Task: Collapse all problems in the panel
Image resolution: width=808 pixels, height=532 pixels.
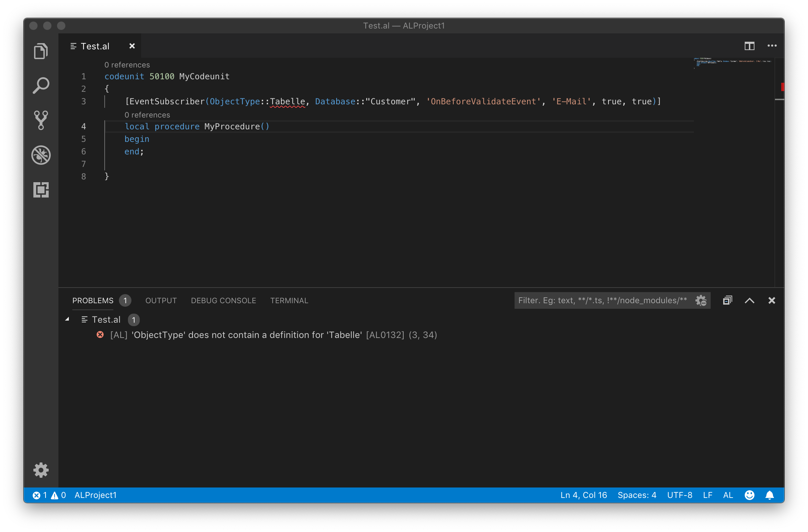Action: (x=727, y=300)
